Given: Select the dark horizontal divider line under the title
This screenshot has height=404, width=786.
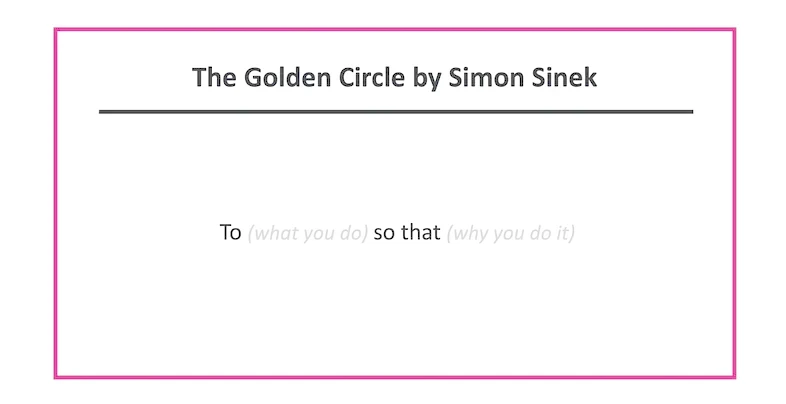Looking at the screenshot, I should (396, 112).
